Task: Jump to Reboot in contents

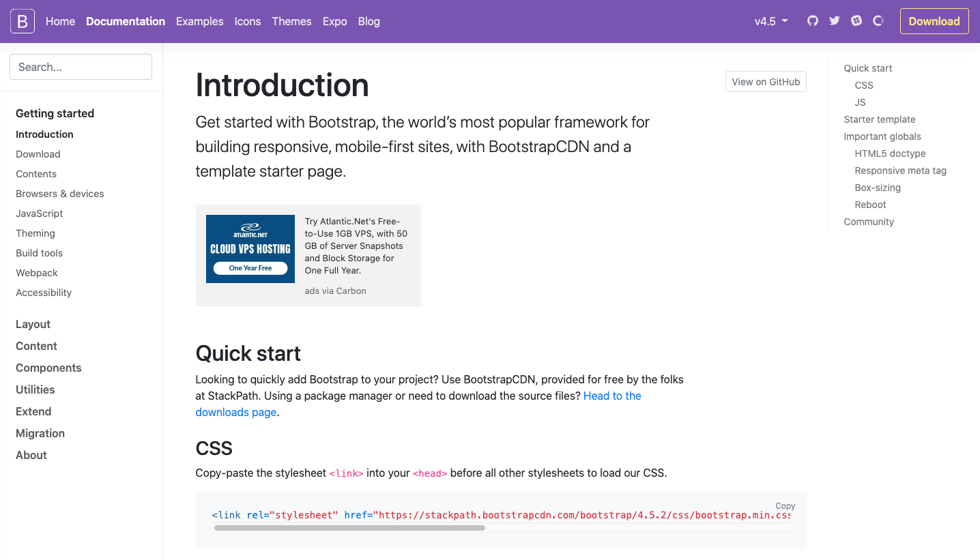Action: pos(870,205)
